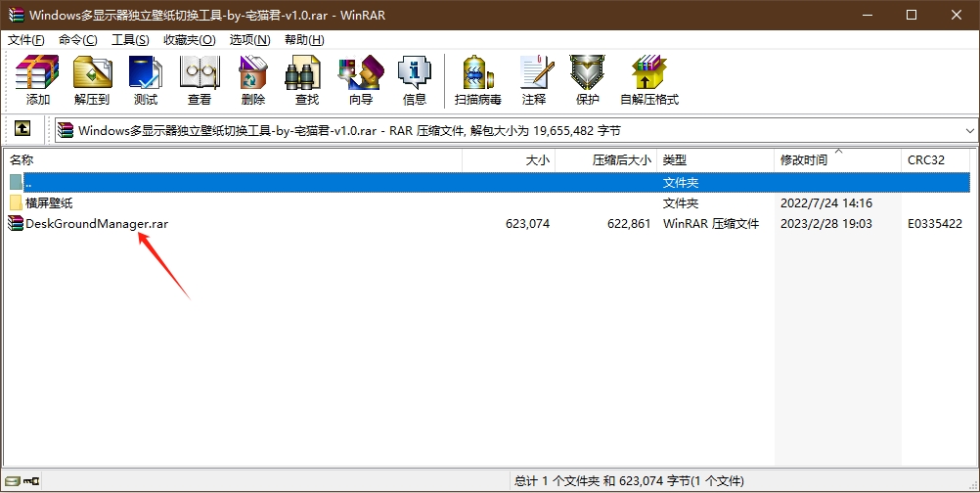Click CRC32 value E0335422
980x493 pixels.
(x=935, y=223)
